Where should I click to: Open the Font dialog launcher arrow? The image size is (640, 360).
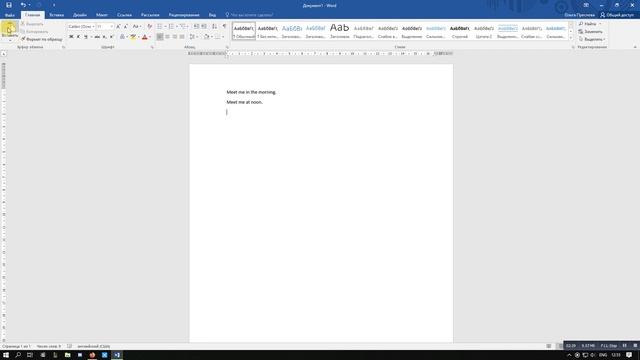pos(152,47)
